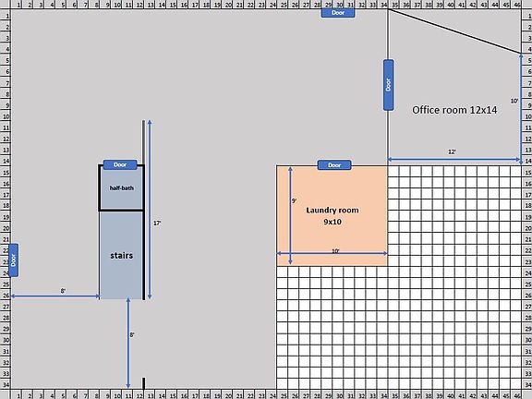The width and height of the screenshot is (532, 399).
Task: Click the 8' label between left wall and stairs
Action: coord(63,291)
